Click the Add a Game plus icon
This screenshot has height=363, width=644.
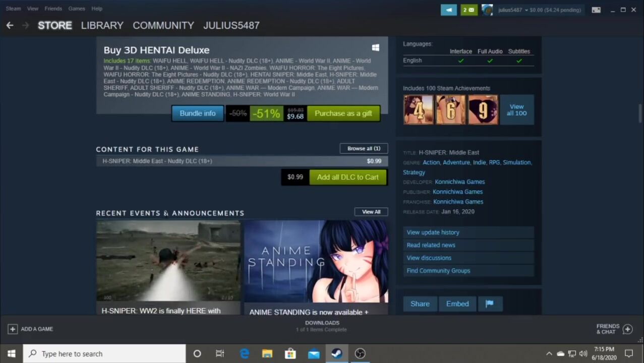tap(12, 329)
